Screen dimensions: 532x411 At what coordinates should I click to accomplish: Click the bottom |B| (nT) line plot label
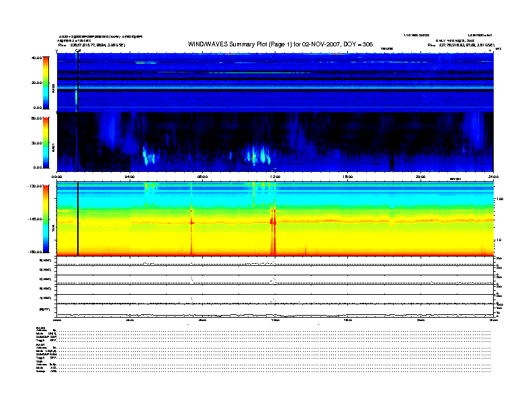(x=44, y=310)
